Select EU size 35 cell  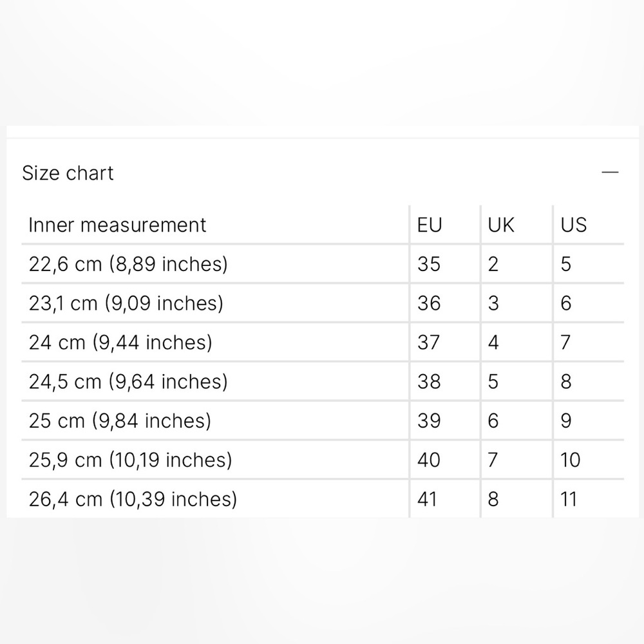(x=429, y=264)
